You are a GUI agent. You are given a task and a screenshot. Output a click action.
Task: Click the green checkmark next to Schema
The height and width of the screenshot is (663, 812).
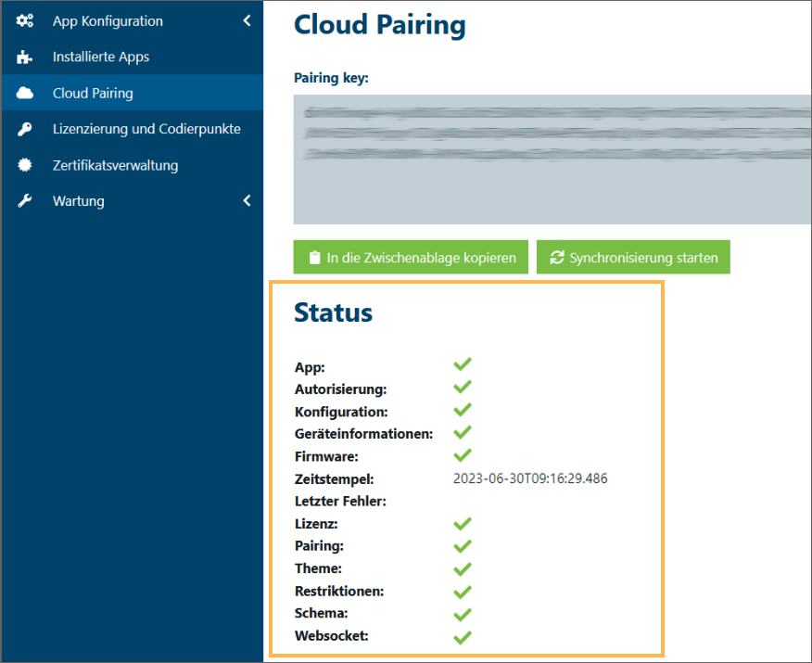coord(463,615)
